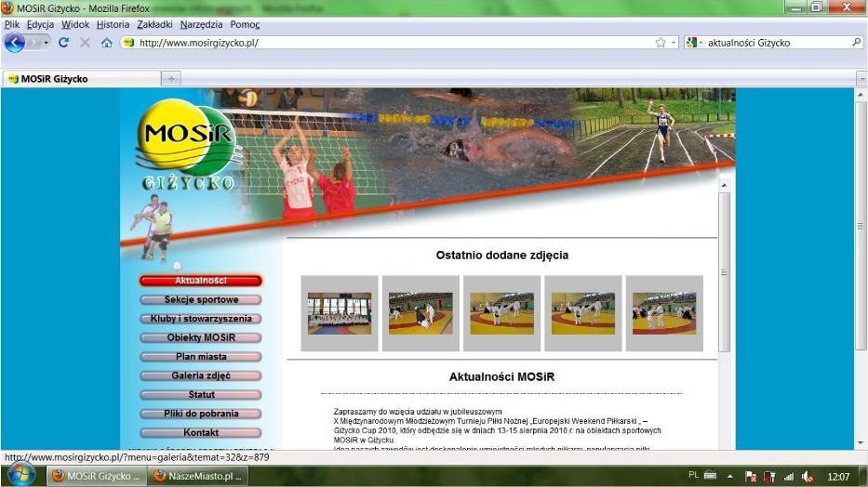Open the third judo photo thumbnail
Viewport: 868px width, 487px height.
pyautogui.click(x=502, y=313)
